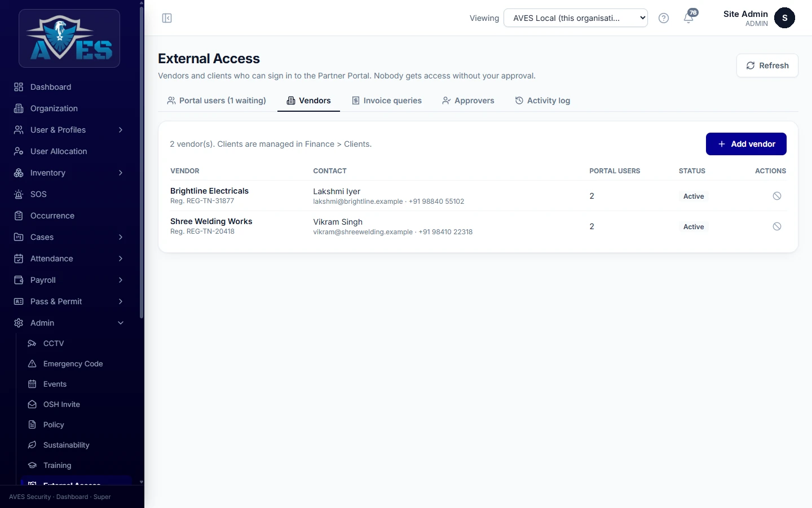Select Shree Welding Works vendor name

tap(211, 221)
